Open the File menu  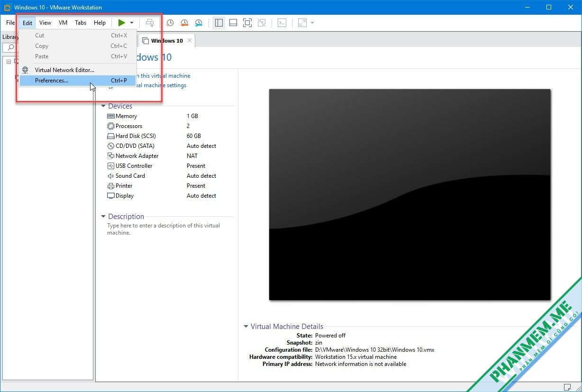[x=10, y=23]
